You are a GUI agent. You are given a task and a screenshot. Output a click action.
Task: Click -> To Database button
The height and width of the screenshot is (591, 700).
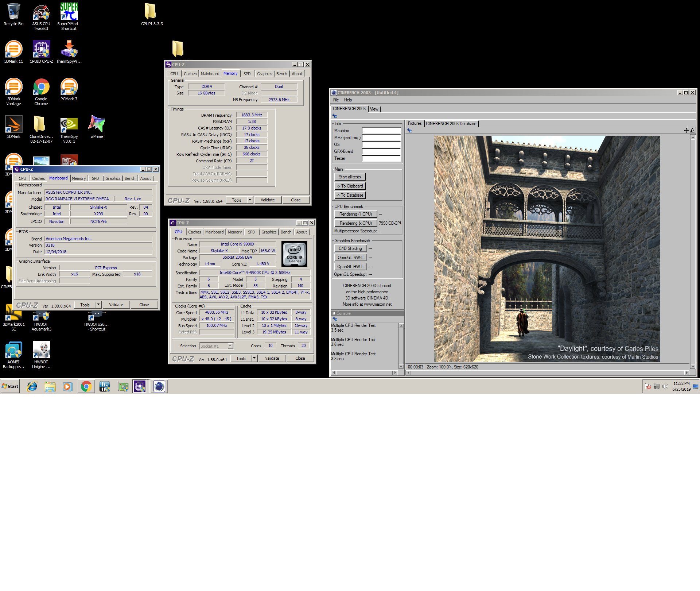[x=350, y=195]
